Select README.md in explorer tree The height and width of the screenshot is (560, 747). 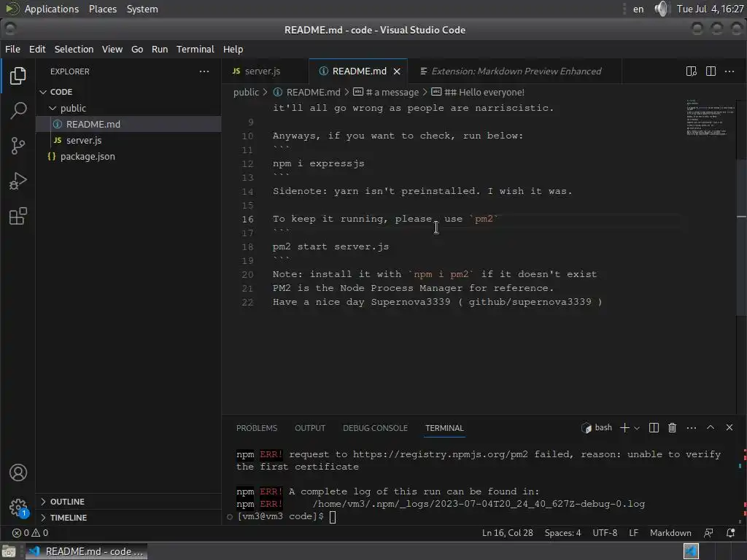pyautogui.click(x=128, y=124)
